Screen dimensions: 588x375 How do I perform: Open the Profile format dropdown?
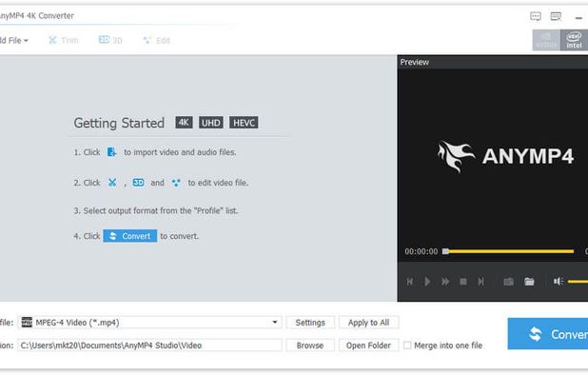pyautogui.click(x=149, y=322)
